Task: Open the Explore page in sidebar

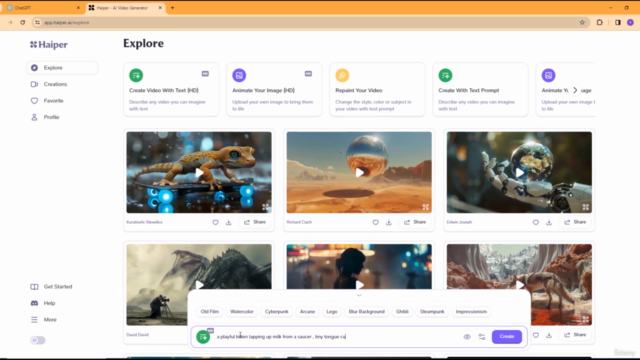Action: 62,68
